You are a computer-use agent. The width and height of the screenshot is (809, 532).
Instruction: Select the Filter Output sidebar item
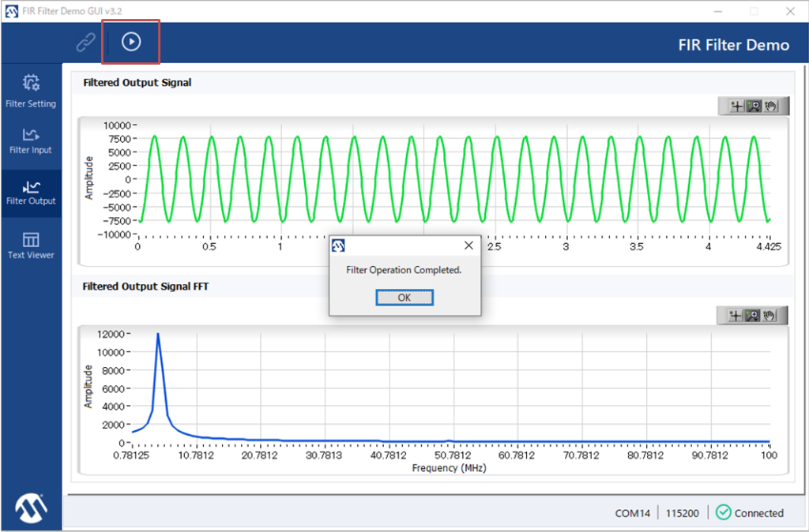coord(31,193)
